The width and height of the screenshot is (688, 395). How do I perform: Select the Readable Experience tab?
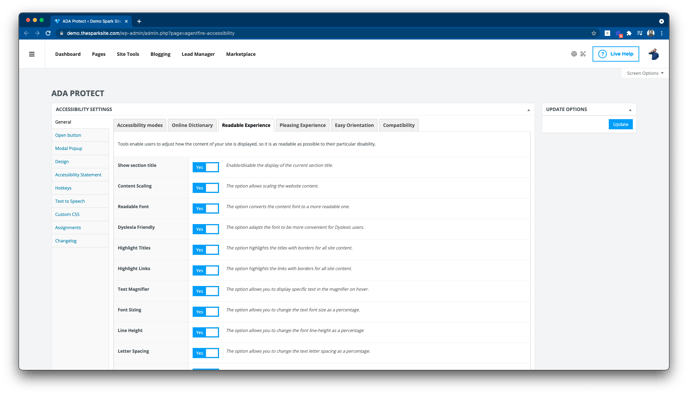pyautogui.click(x=246, y=125)
